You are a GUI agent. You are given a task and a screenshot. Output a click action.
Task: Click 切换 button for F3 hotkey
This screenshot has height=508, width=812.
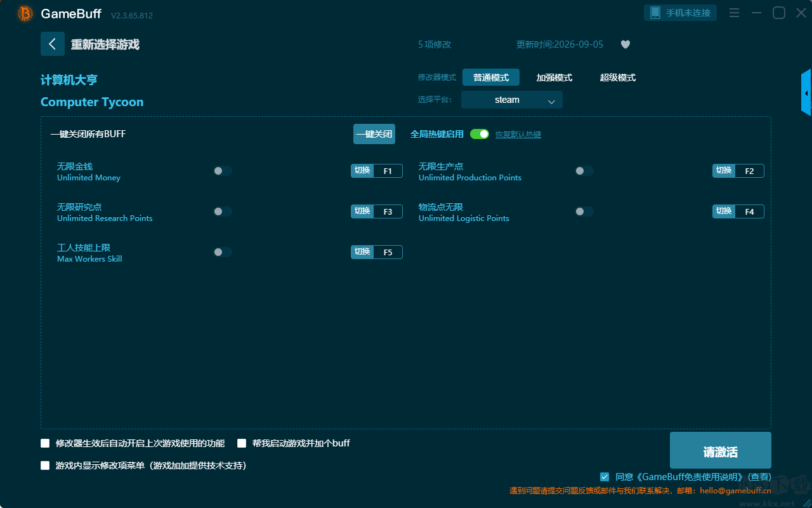tap(362, 211)
